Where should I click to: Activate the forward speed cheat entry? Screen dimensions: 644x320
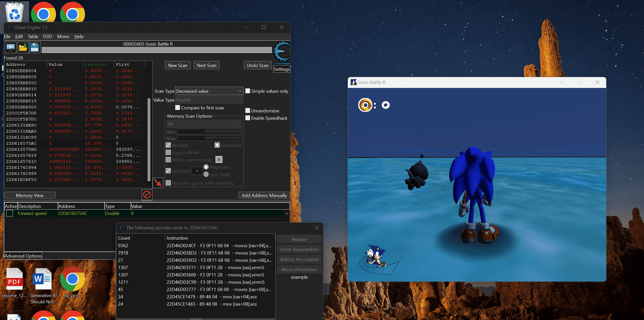point(10,213)
